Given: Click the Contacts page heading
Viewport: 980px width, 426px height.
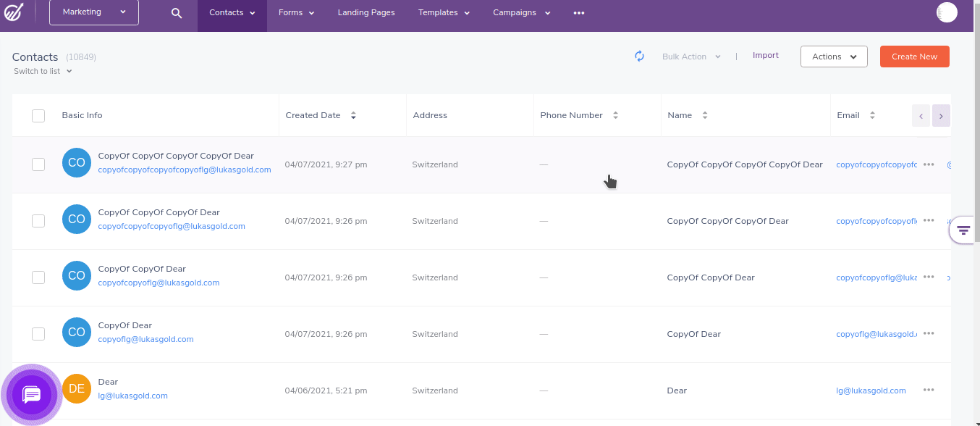Looking at the screenshot, I should [35, 57].
